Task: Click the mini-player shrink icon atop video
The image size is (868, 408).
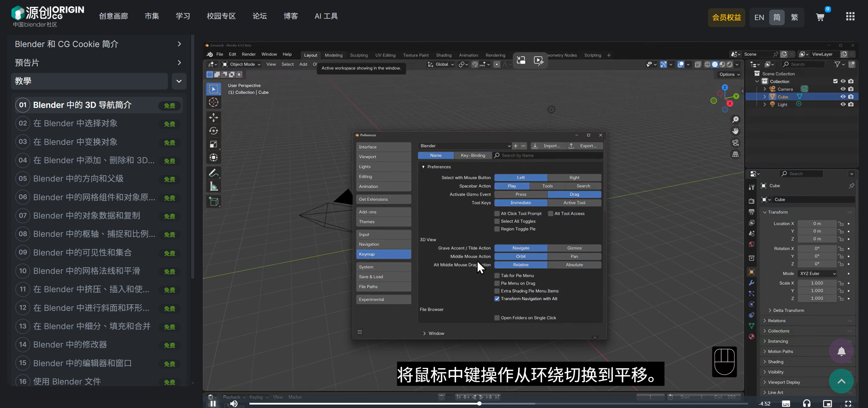Action: pyautogui.click(x=521, y=61)
